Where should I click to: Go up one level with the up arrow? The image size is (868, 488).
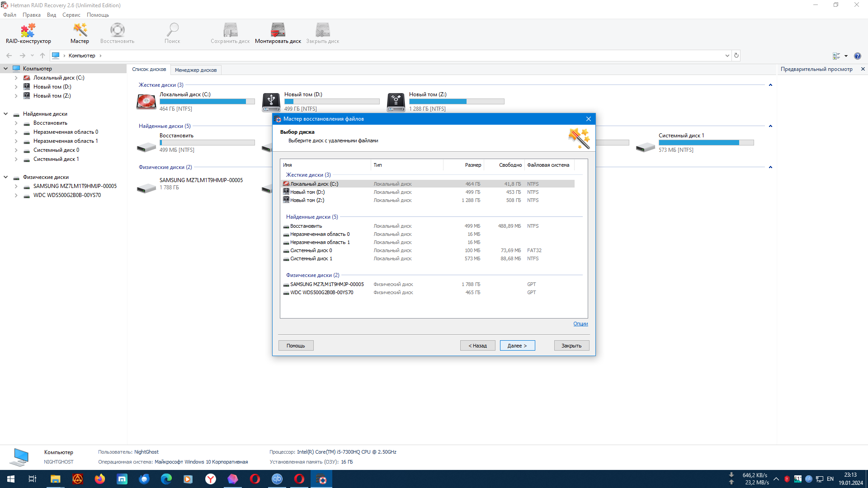[x=42, y=56]
